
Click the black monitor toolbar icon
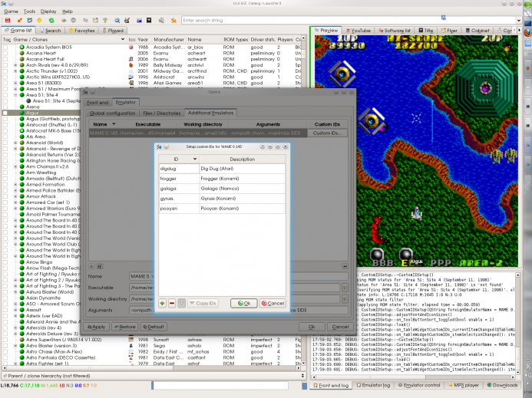[149, 21]
